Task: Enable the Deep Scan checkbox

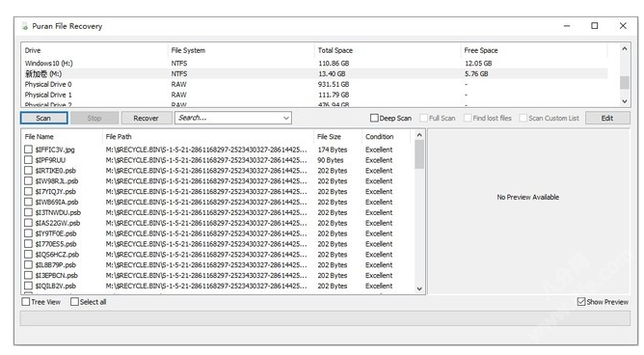Action: pos(374,119)
